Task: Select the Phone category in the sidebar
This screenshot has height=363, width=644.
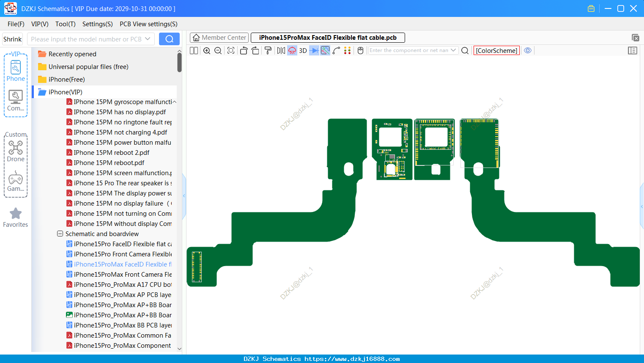Action: pyautogui.click(x=16, y=71)
